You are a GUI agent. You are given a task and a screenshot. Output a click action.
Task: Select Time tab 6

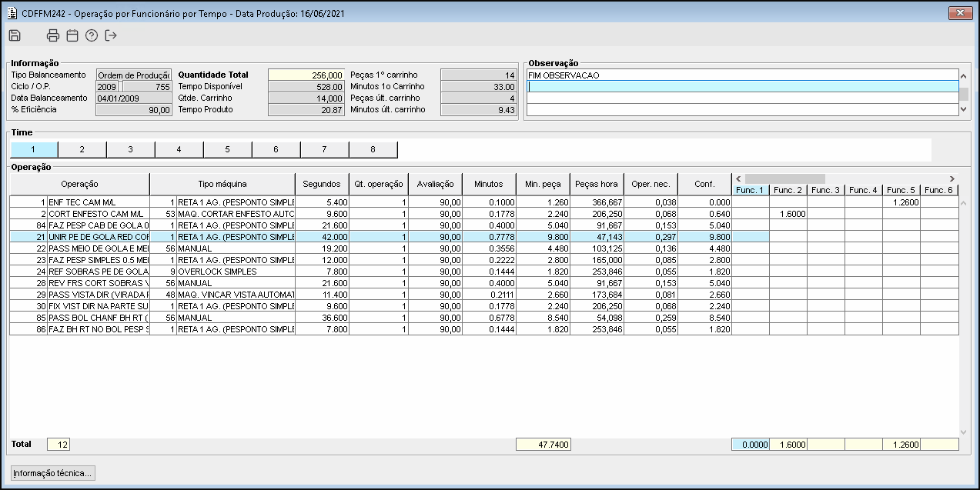click(x=276, y=150)
